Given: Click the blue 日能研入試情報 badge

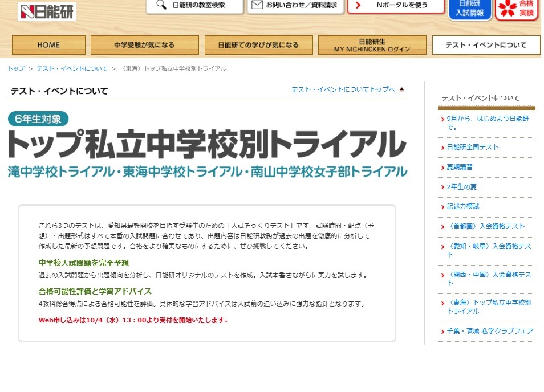Looking at the screenshot, I should pos(470,9).
